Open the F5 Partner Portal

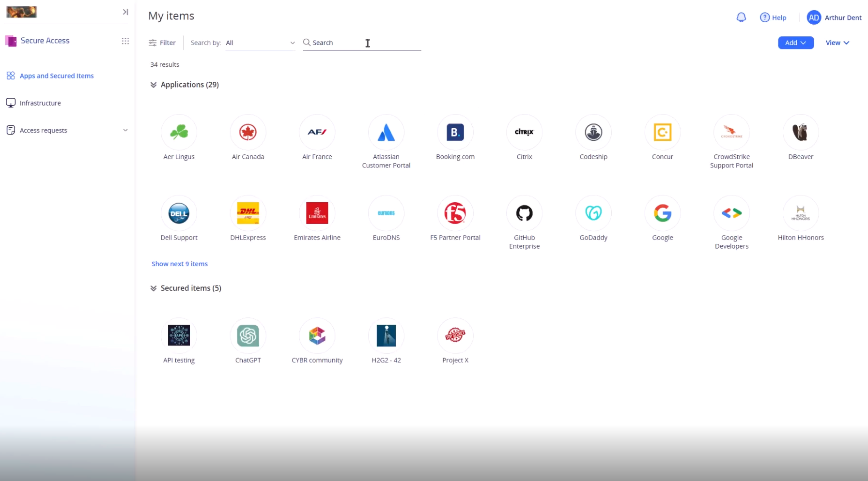[455, 213]
